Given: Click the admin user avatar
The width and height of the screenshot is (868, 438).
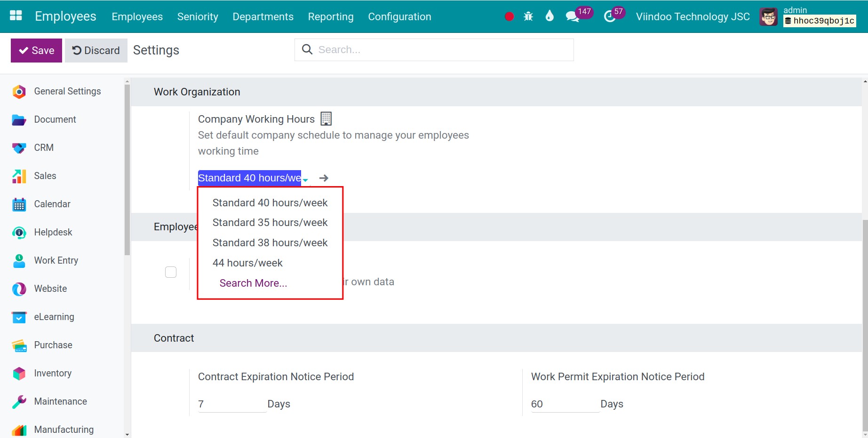Looking at the screenshot, I should [x=768, y=17].
